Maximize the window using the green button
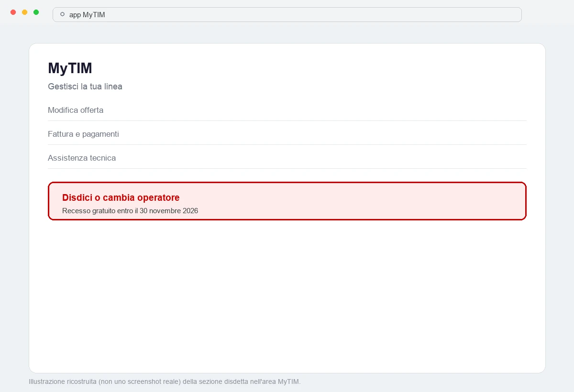This screenshot has width=574, height=392. click(36, 12)
